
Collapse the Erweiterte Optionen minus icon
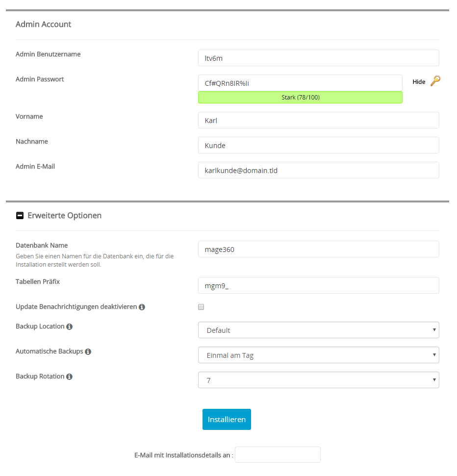point(20,216)
